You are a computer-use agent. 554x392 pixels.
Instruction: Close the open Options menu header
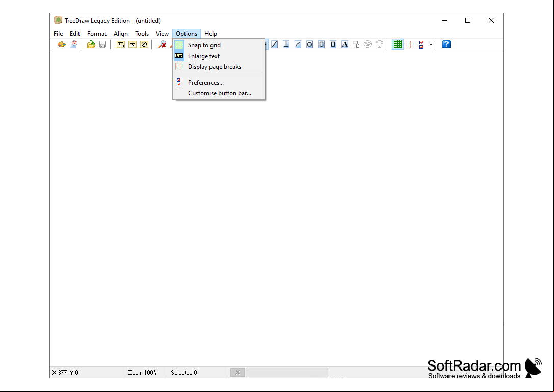click(187, 34)
